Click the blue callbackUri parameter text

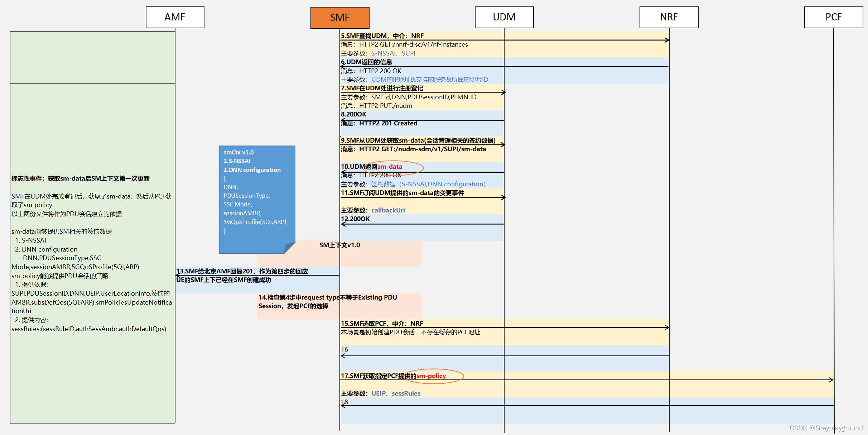tap(388, 210)
